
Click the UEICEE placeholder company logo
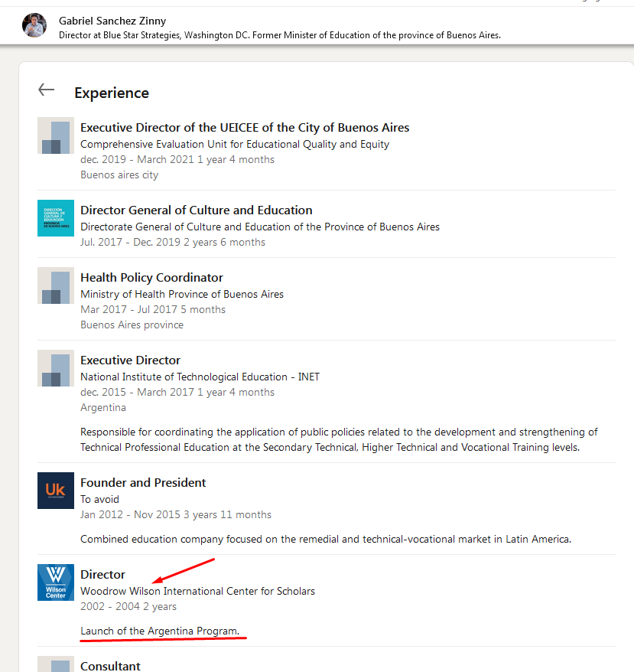pos(56,135)
